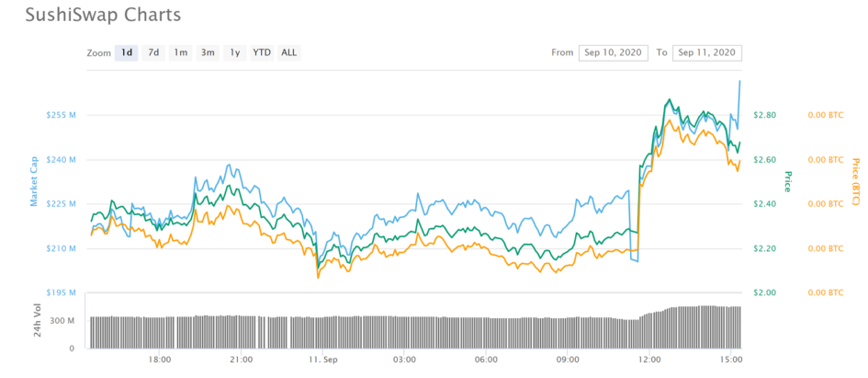
Task: Click the volume bars at 21:00
Action: pos(242,331)
